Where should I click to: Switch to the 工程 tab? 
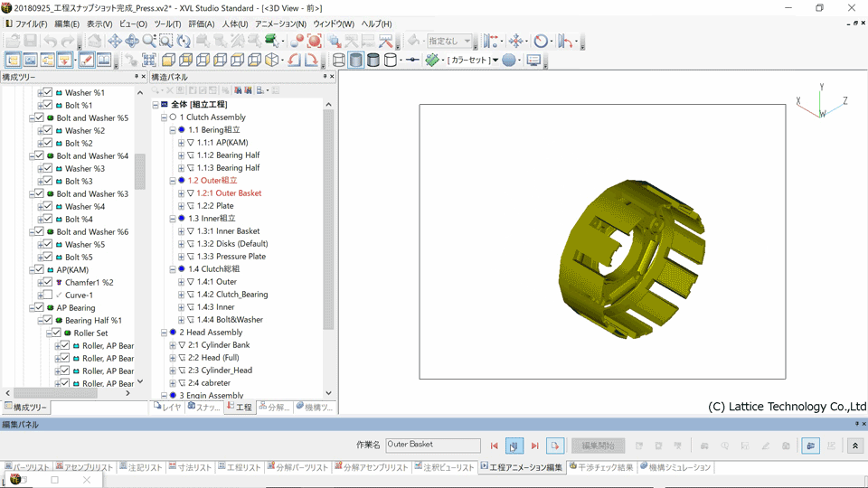coord(240,408)
